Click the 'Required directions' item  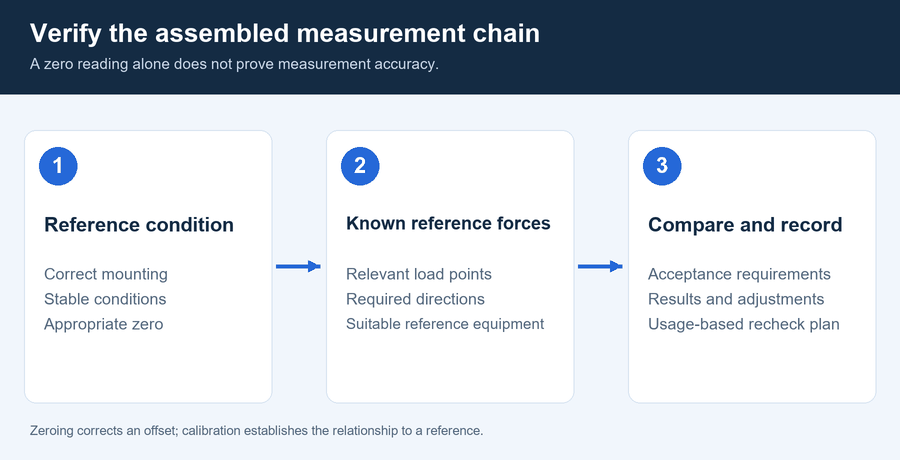[416, 299]
